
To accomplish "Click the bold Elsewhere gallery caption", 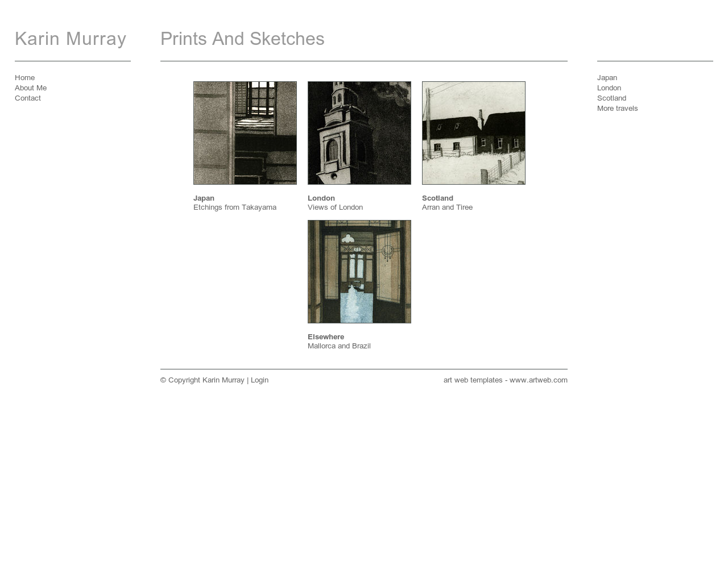I will [326, 337].
